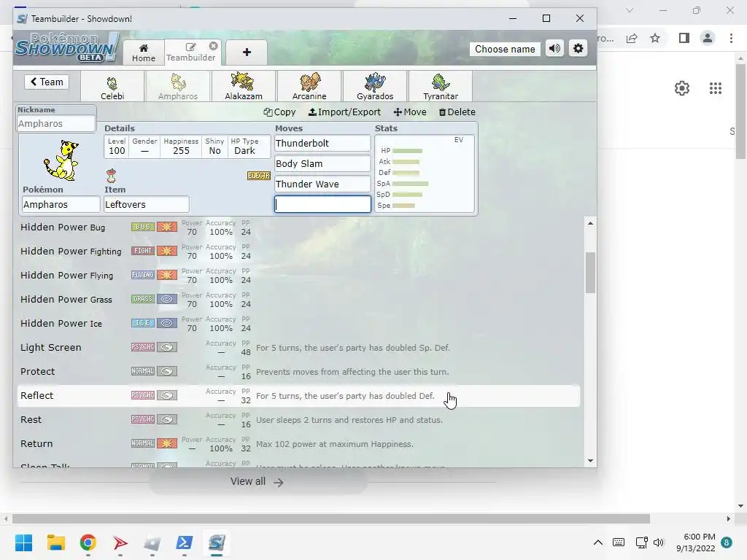The width and height of the screenshot is (747, 560).
Task: Select the Gyarados team slot
Action: pyautogui.click(x=375, y=86)
